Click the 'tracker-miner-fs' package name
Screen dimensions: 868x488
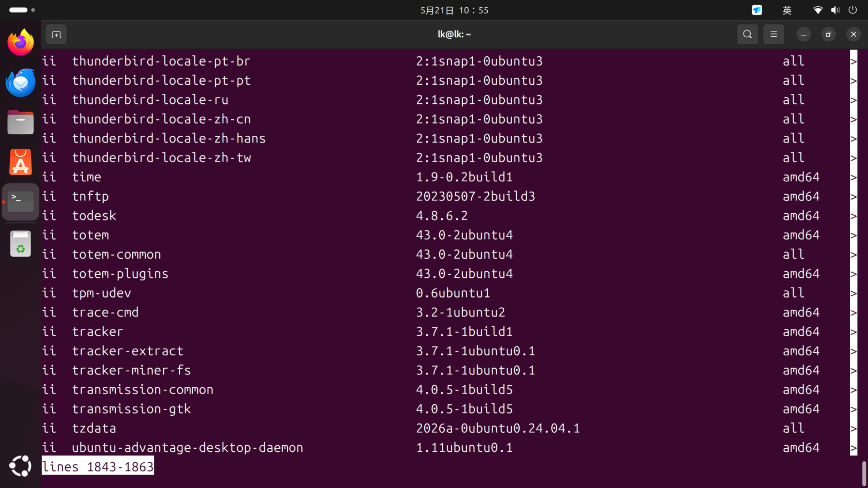132,370
